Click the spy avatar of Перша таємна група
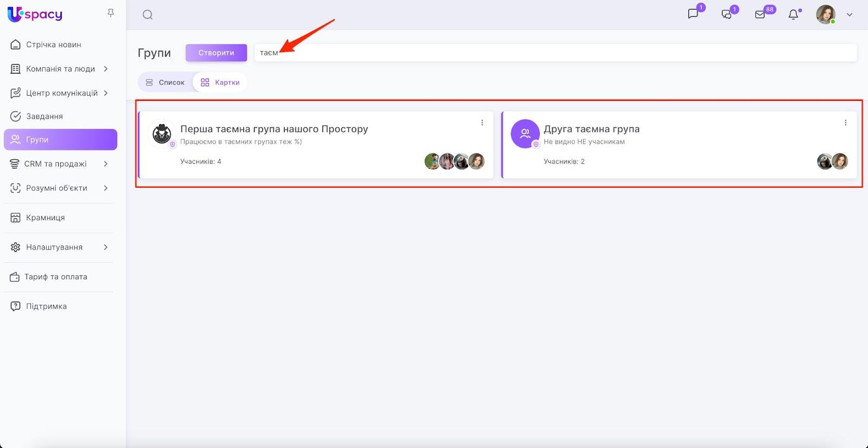This screenshot has height=448, width=868. (x=162, y=133)
